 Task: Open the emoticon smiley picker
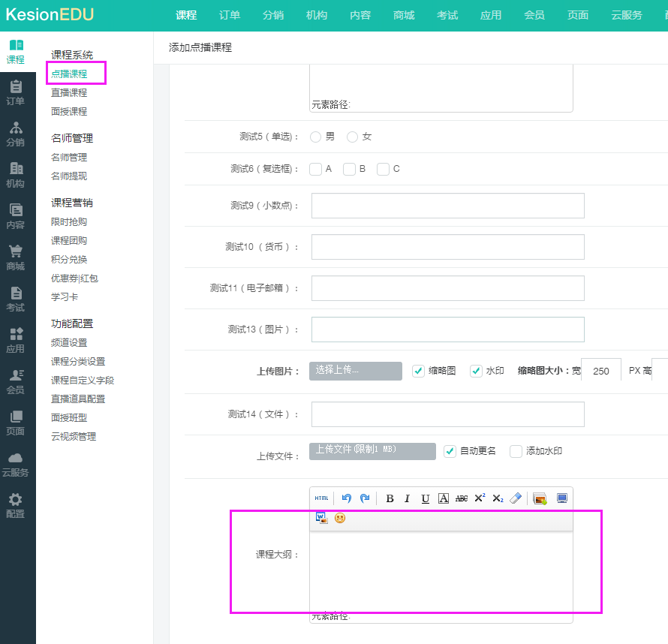(x=340, y=519)
